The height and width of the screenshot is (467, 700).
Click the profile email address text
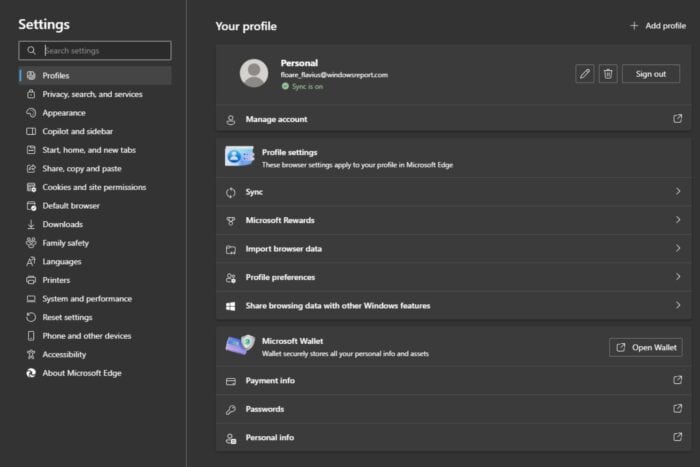(334, 75)
